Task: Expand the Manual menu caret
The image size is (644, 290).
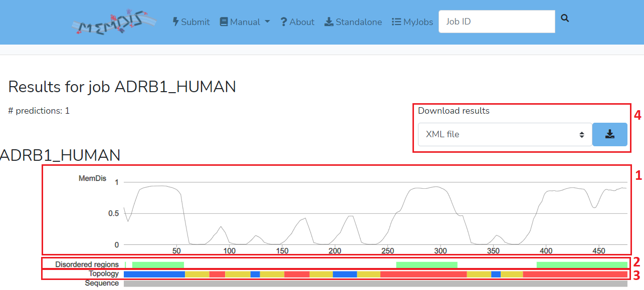Action: [x=267, y=22]
